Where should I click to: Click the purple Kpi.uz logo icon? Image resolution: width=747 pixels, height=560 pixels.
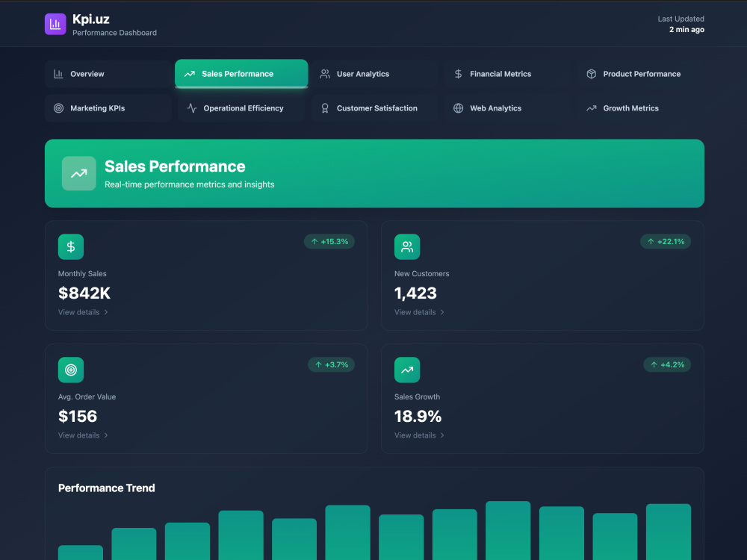[55, 25]
